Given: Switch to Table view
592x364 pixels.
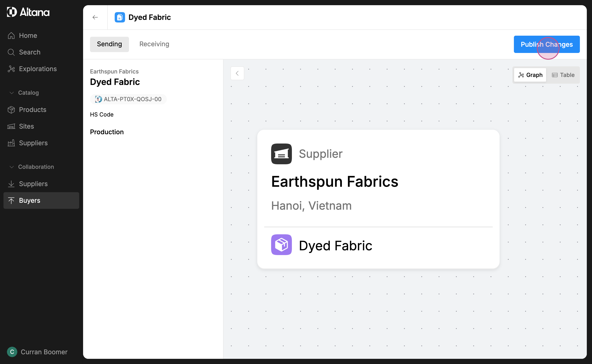Looking at the screenshot, I should [563, 75].
